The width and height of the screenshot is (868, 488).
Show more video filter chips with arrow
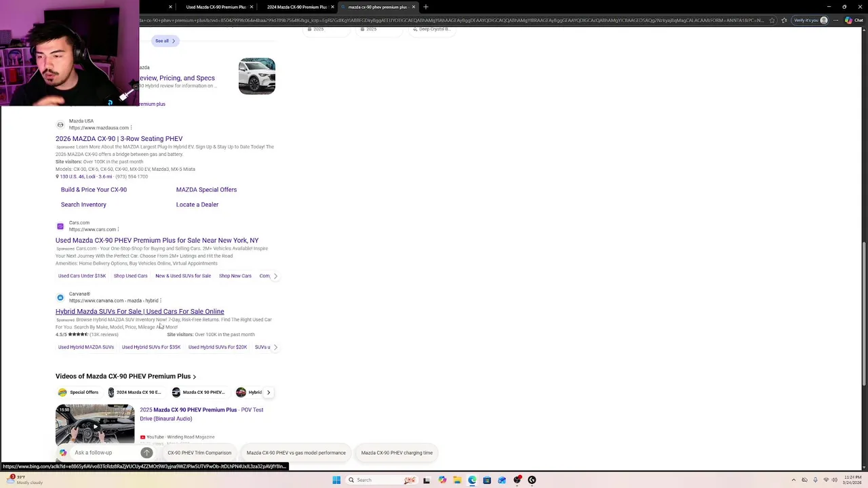pyautogui.click(x=269, y=392)
